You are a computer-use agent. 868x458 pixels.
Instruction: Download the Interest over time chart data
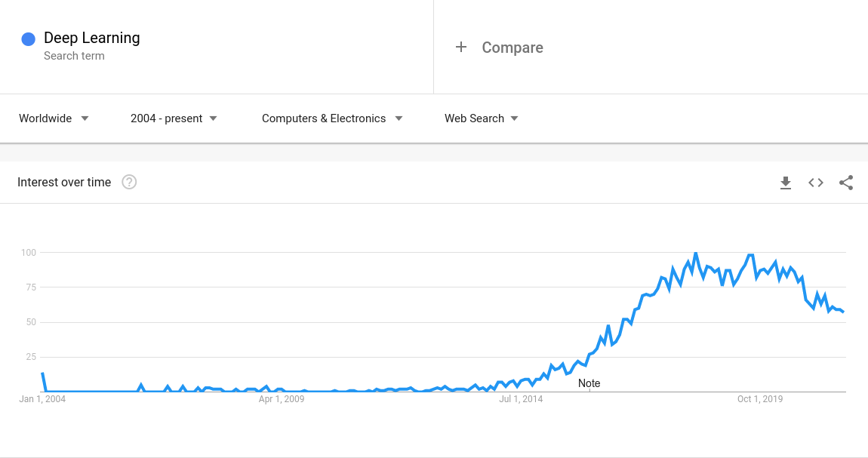coord(786,183)
